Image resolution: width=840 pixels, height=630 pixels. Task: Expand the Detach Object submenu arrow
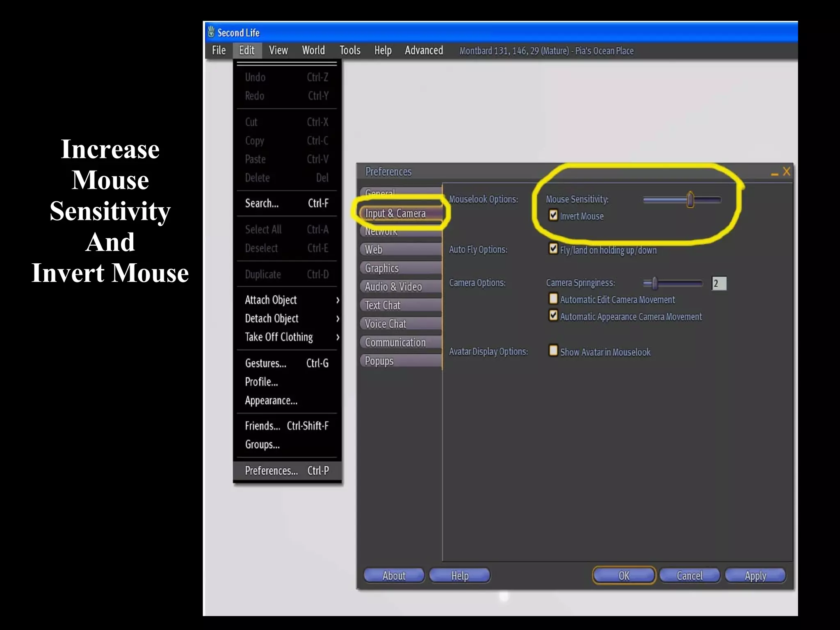pos(338,319)
